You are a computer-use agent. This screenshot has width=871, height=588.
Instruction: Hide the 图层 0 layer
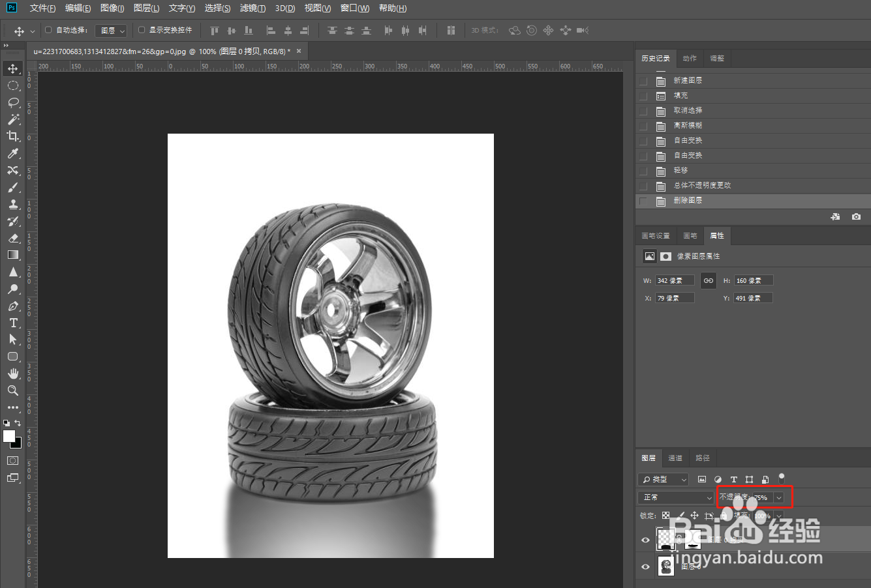645,567
